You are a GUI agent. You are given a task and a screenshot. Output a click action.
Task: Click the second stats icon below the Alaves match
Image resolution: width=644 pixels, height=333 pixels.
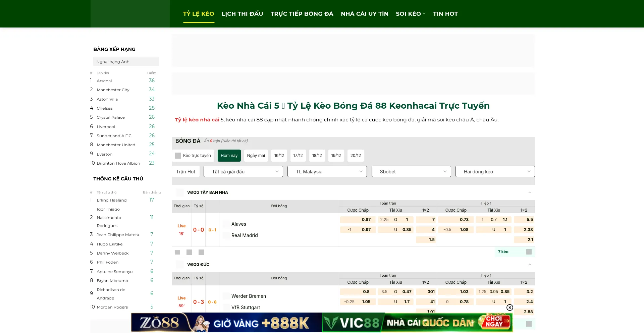point(189,252)
